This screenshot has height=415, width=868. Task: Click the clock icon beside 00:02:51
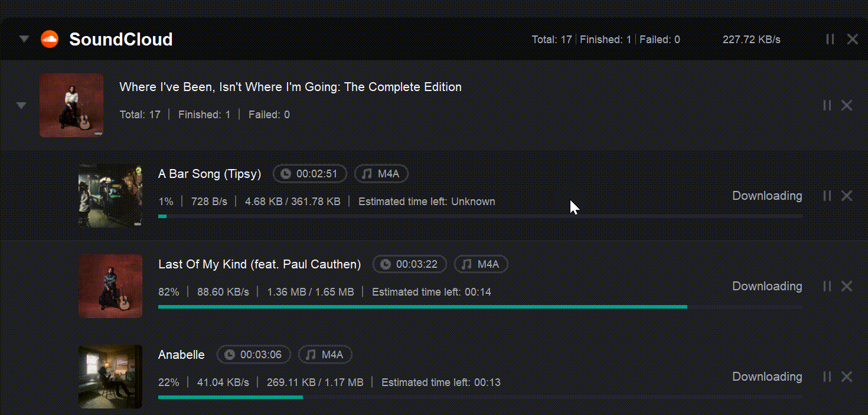coord(286,173)
